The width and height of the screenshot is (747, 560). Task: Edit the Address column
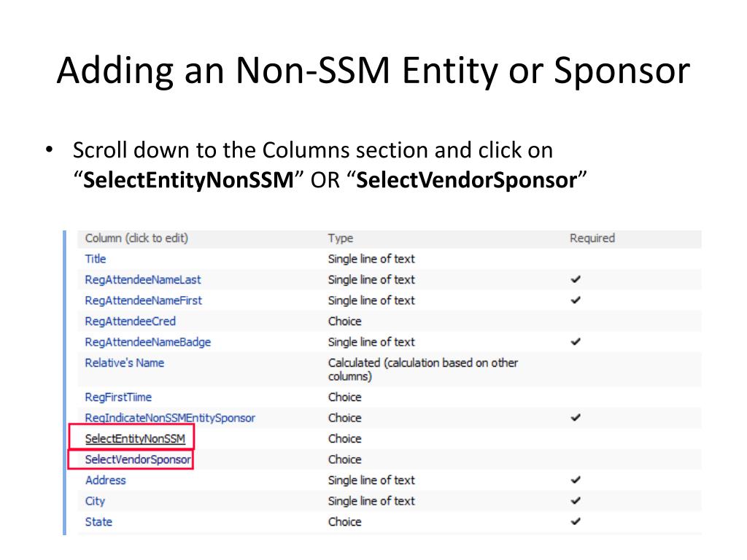tap(106, 480)
